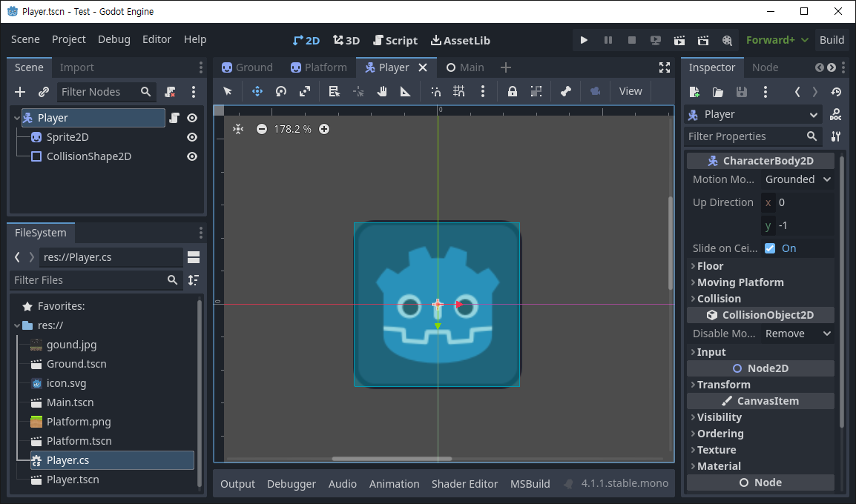The height and width of the screenshot is (504, 856).
Task: Open Disable Mode Remove dropdown
Action: point(797,334)
